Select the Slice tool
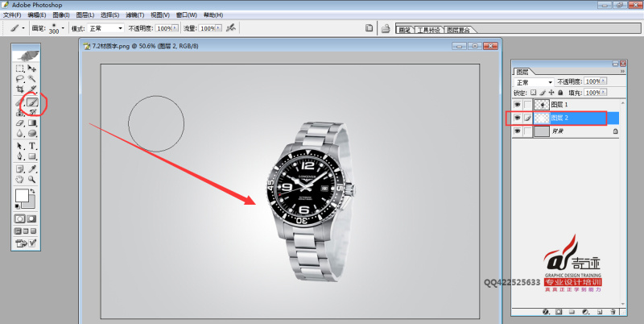644x324 pixels. coord(32,89)
